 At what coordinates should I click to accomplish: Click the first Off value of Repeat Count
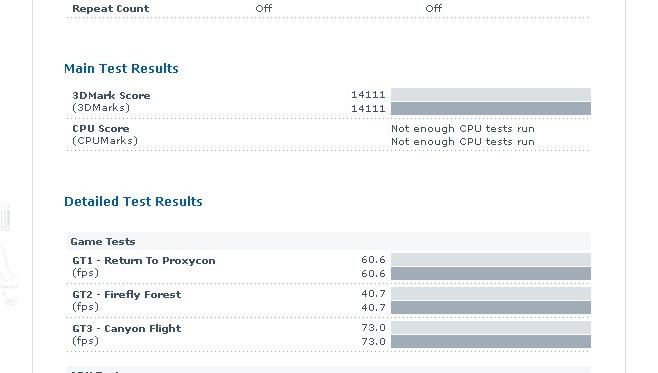[x=264, y=8]
